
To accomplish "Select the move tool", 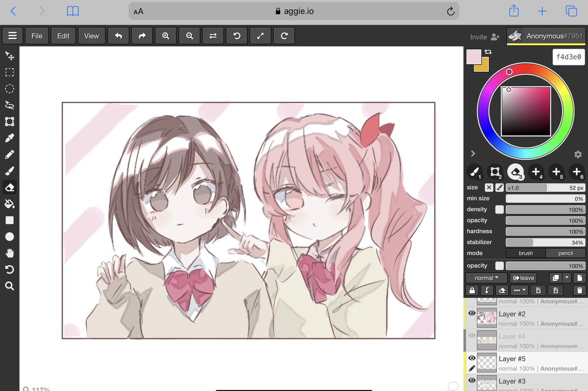I will pyautogui.click(x=9, y=56).
